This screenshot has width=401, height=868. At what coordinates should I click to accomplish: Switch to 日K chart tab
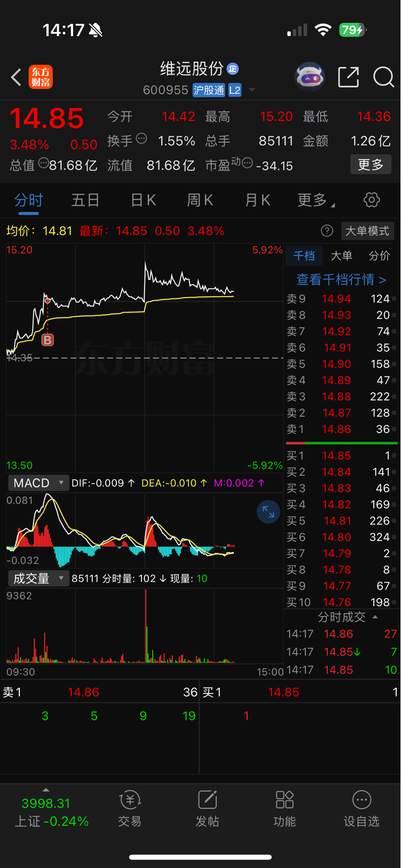coord(143,200)
